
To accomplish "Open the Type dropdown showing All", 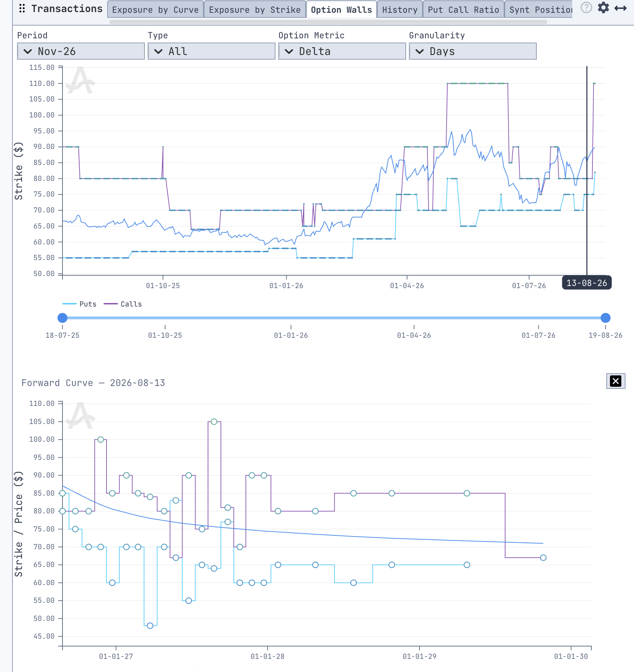I will pos(212,51).
